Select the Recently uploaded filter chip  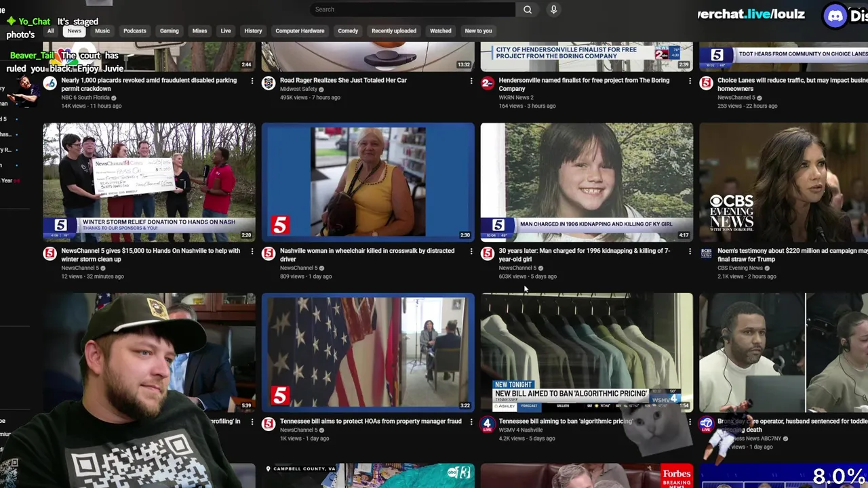pos(394,30)
